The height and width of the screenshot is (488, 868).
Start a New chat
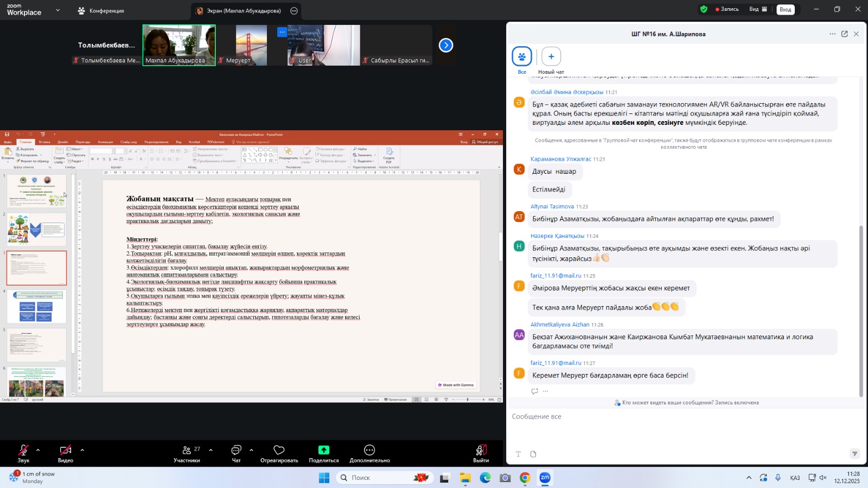551,57
